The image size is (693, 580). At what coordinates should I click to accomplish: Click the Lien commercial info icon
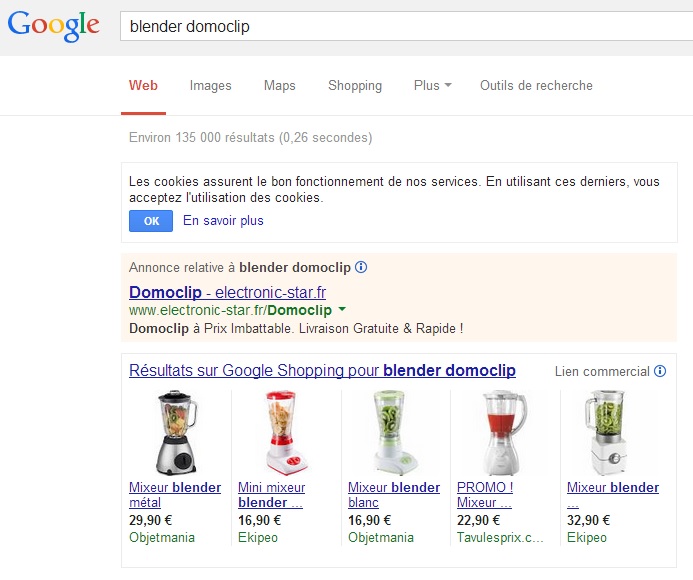tap(660, 371)
